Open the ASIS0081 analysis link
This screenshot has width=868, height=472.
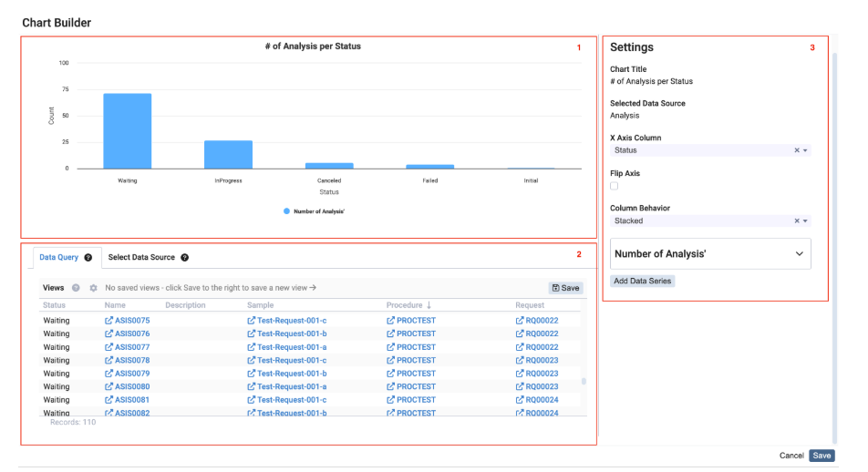pyautogui.click(x=132, y=399)
